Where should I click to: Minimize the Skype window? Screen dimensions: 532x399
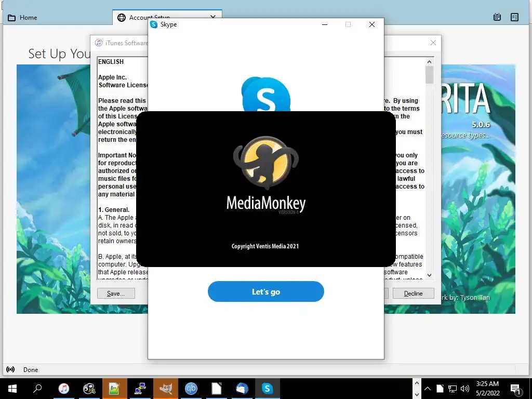325,24
